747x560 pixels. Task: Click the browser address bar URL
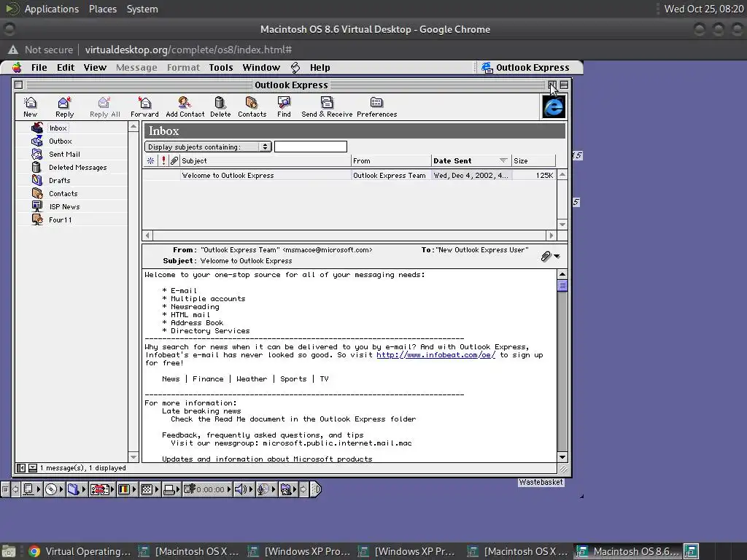[188, 50]
